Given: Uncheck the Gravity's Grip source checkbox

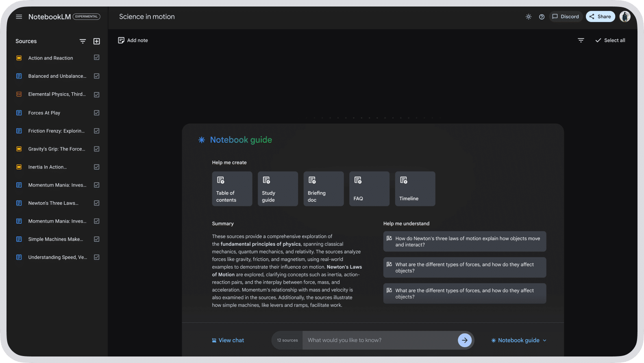Looking at the screenshot, I should click(x=97, y=149).
